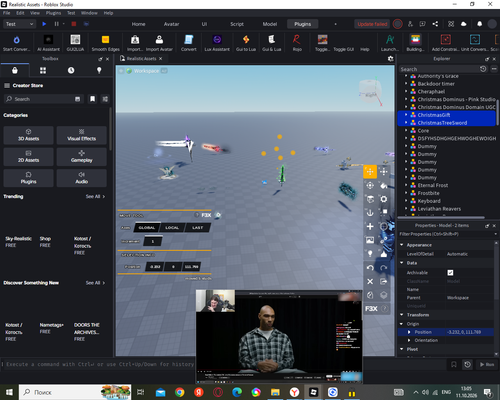Click the F3X export icon
Viewport: 500px width, 400px height.
click(x=384, y=281)
